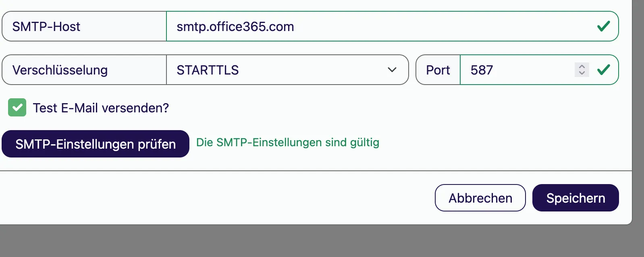Viewport: 644px width, 257px height.
Task: Click the Abbrechen button
Action: (480, 198)
